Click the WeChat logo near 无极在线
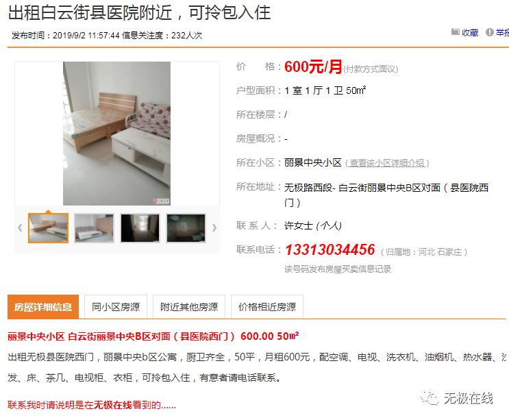509x420 pixels. point(430,397)
